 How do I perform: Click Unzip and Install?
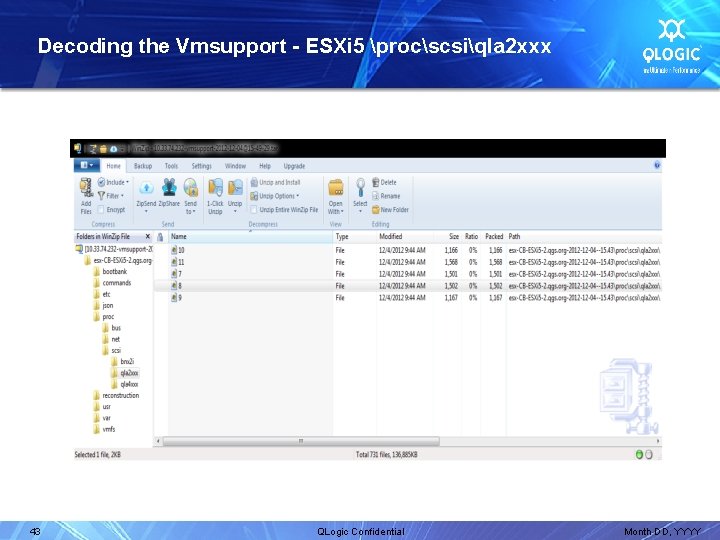275,182
